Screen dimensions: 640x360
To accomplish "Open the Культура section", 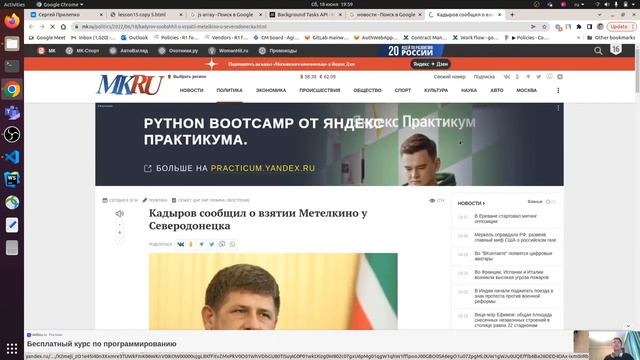I will (436, 90).
